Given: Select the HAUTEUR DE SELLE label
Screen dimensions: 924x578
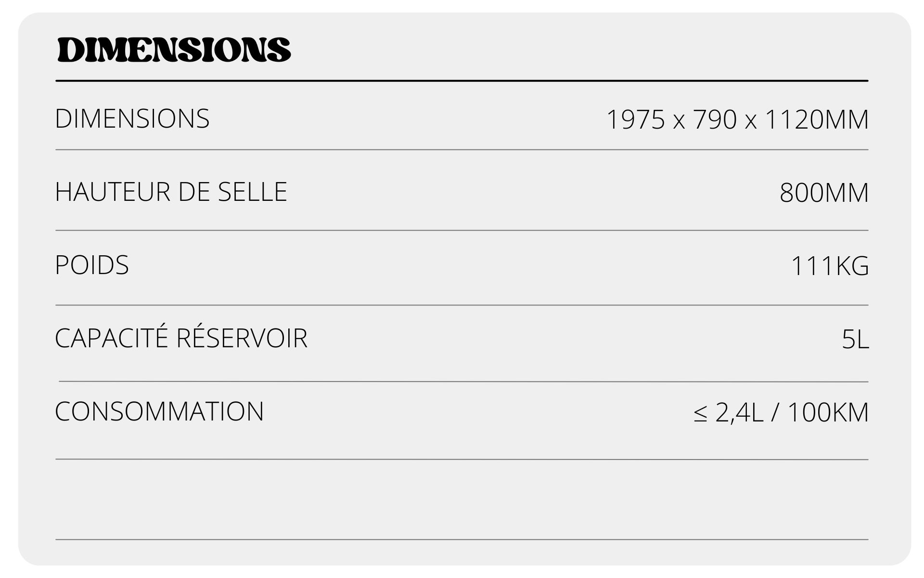Looking at the screenshot, I should click(x=171, y=192).
